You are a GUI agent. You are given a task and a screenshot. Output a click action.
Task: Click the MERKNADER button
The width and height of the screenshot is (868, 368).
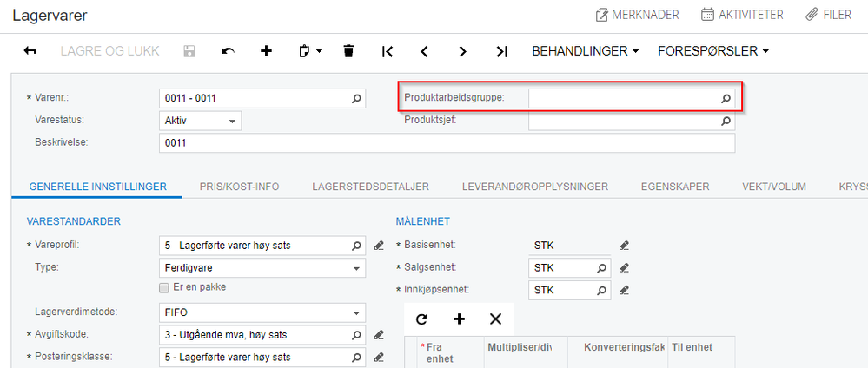(637, 15)
